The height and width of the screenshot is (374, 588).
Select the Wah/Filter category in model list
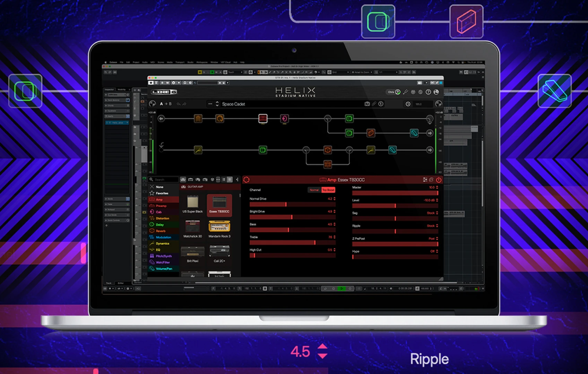(163, 262)
